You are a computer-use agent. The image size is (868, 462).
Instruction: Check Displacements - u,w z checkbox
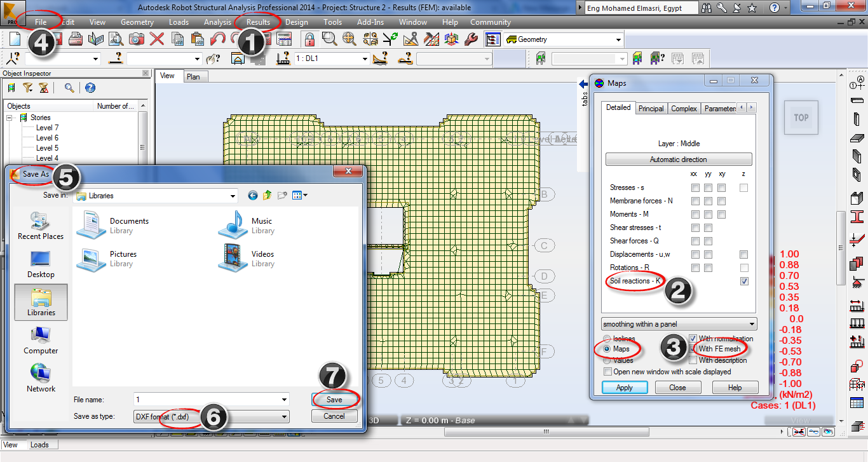[744, 255]
